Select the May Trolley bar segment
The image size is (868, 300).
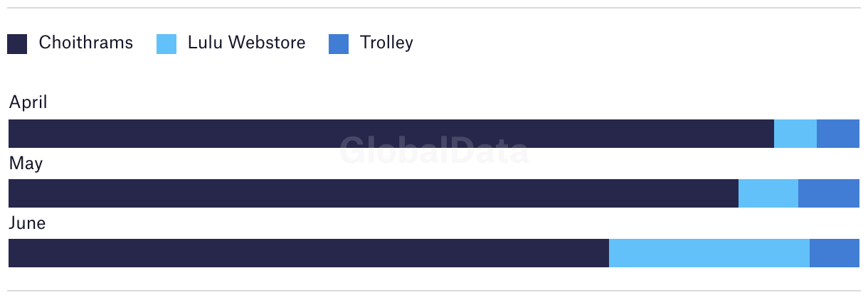(x=829, y=193)
